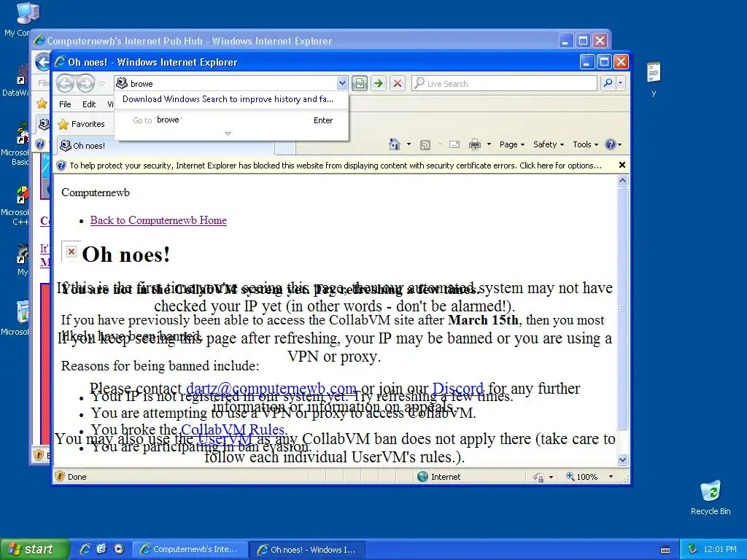Click the scrollbar up arrow

[622, 181]
